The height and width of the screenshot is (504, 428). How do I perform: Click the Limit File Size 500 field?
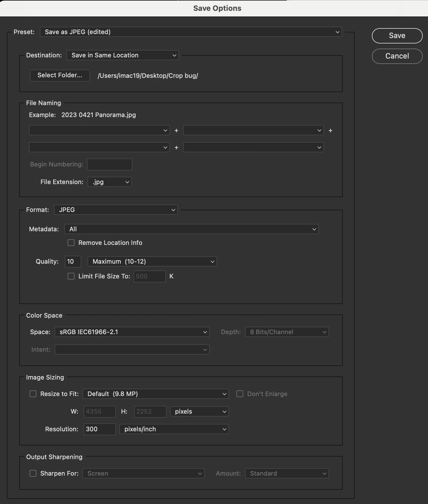coord(149,276)
